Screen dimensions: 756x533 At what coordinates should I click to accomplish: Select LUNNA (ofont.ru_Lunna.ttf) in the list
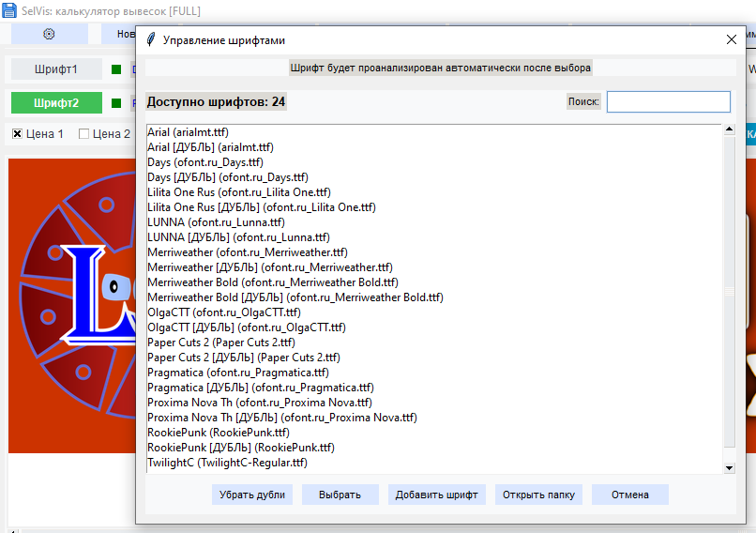pyautogui.click(x=216, y=222)
